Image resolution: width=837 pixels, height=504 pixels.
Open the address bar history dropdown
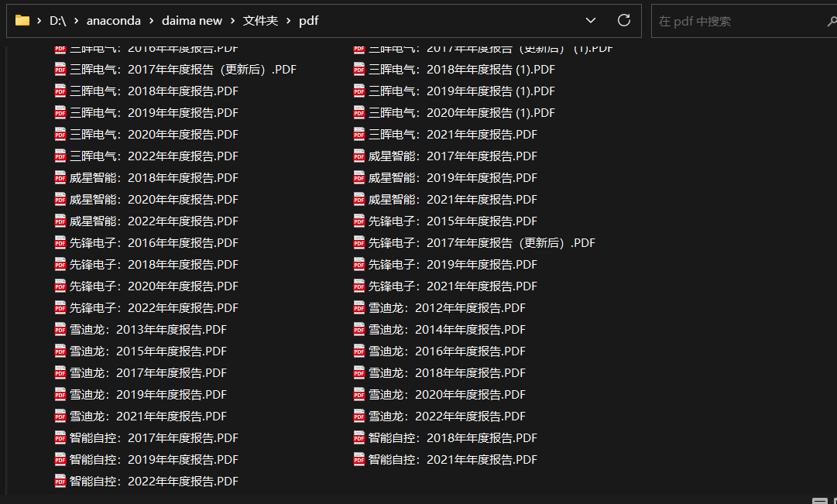590,20
